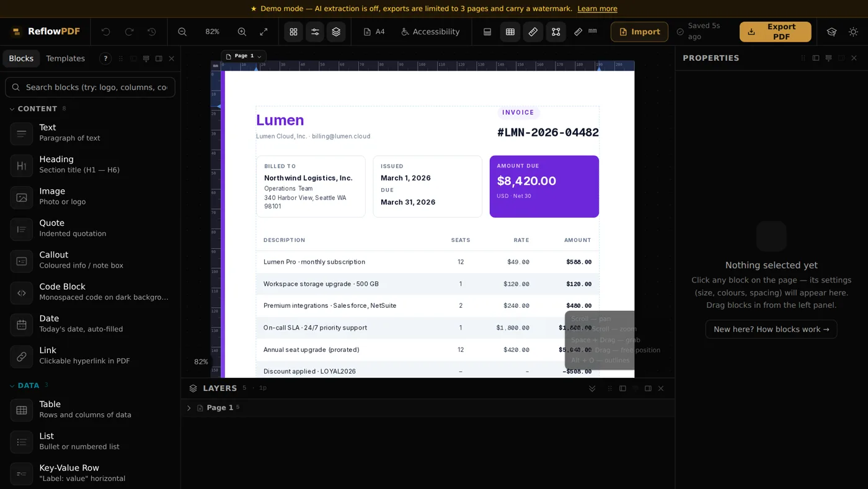Open the Accessibility checker
This screenshot has height=489, width=868.
(430, 32)
